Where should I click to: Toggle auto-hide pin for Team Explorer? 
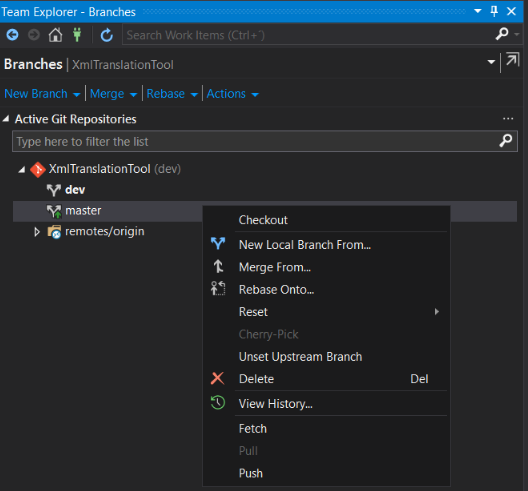coord(494,11)
